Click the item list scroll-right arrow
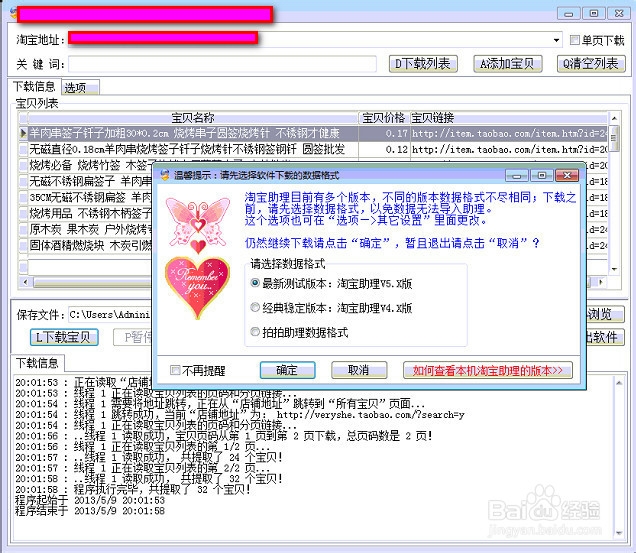Image resolution: width=636 pixels, height=553 pixels. pyautogui.click(x=601, y=282)
